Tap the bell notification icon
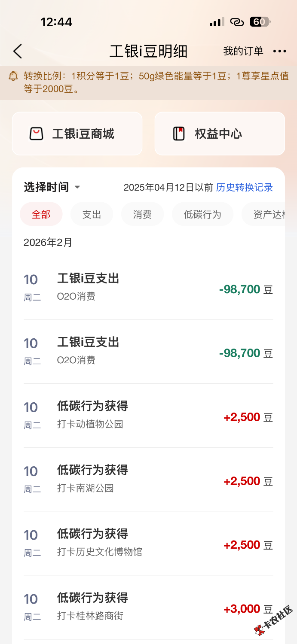 click(x=13, y=76)
